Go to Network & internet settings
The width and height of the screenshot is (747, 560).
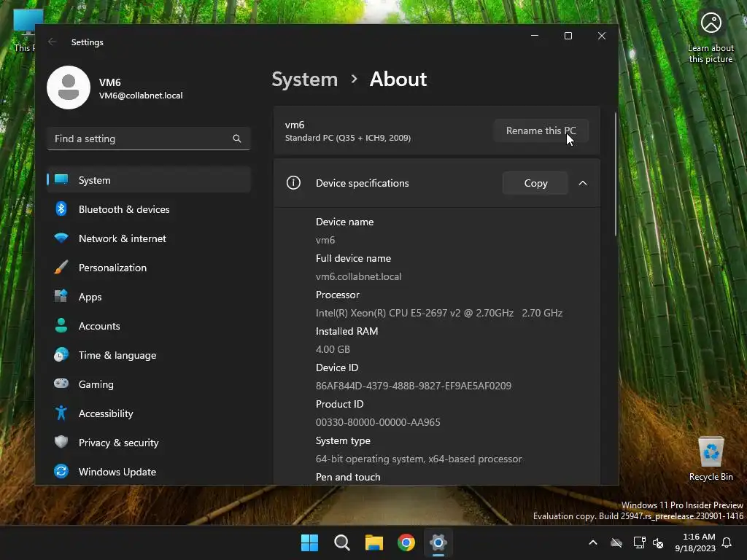149,238
